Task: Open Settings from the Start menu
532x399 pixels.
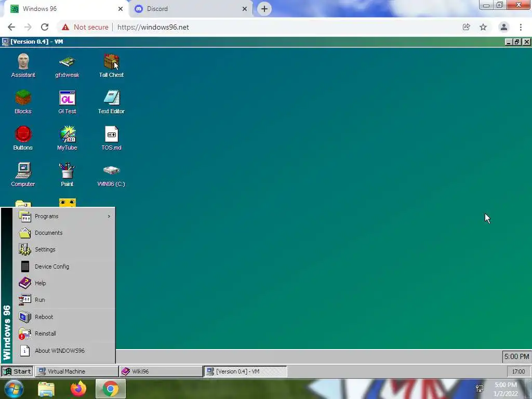Action: click(64, 249)
